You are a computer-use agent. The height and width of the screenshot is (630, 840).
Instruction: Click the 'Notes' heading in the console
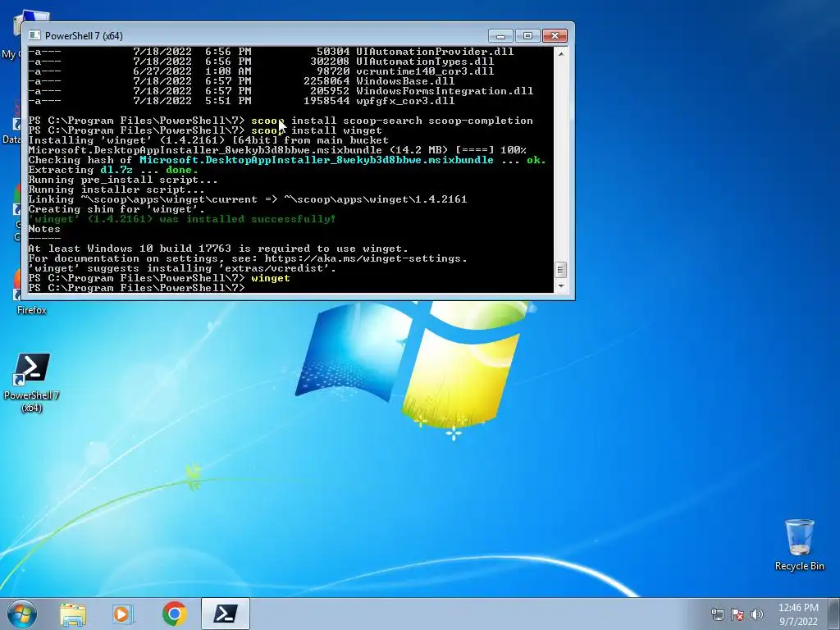click(x=44, y=229)
